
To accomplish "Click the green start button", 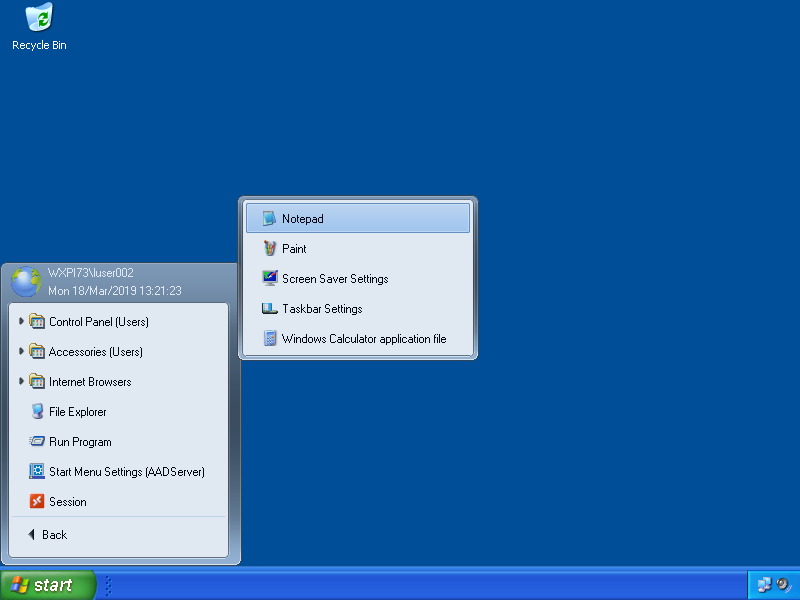I will [x=47, y=585].
